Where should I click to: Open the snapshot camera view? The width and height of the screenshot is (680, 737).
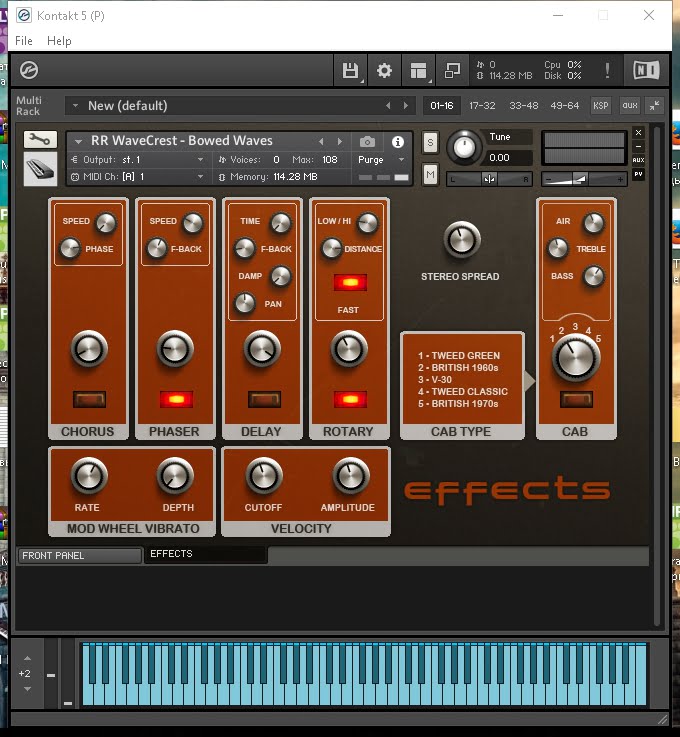[367, 141]
